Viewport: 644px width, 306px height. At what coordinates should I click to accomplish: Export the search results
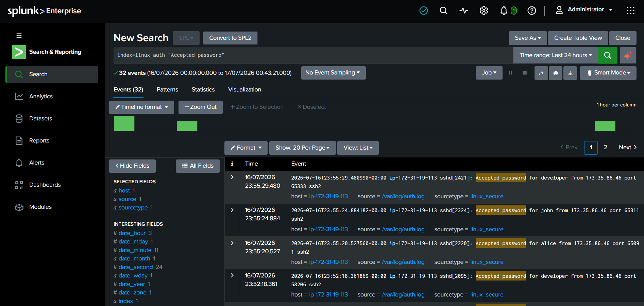[570, 73]
